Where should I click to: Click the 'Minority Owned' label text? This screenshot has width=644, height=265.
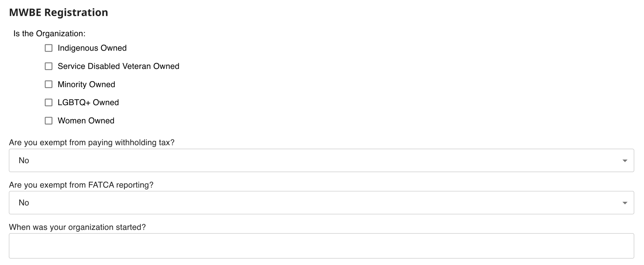(x=86, y=84)
